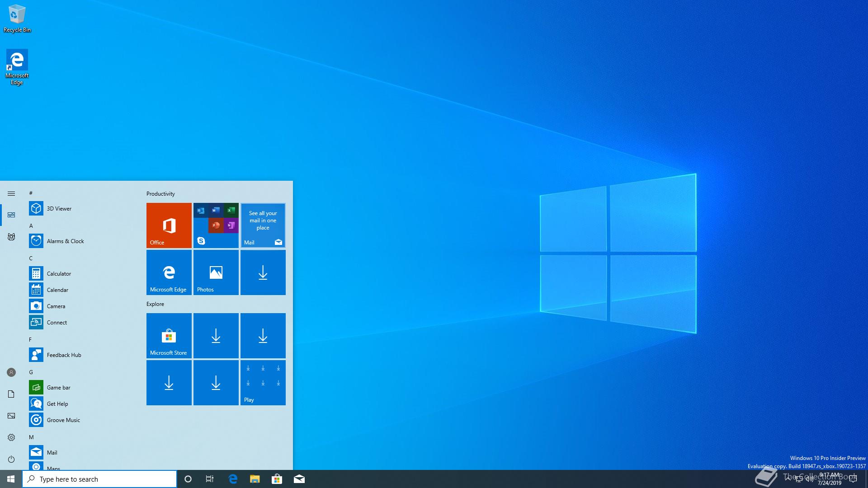Image resolution: width=868 pixels, height=488 pixels.
Task: Click the Power icon in Start sidebar
Action: coord(11,459)
